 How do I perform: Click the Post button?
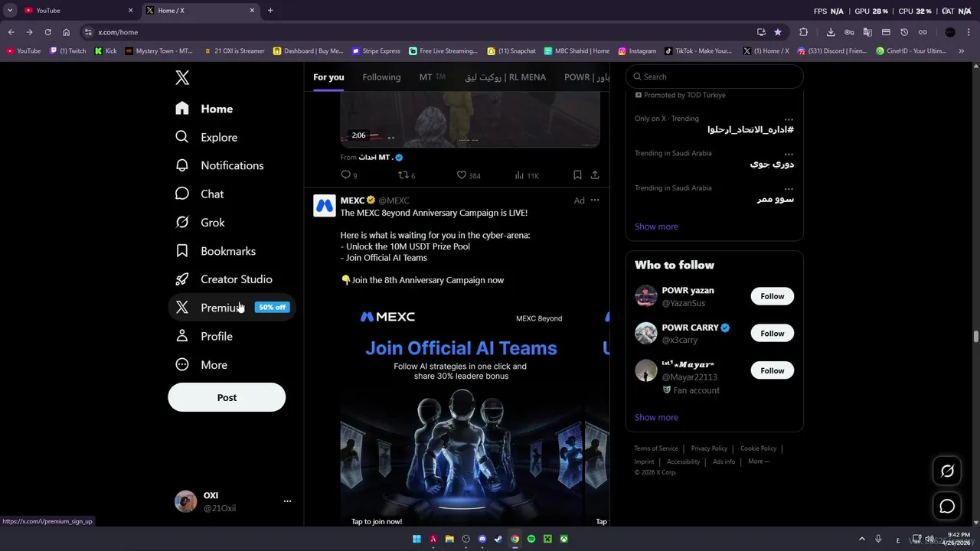click(x=227, y=397)
